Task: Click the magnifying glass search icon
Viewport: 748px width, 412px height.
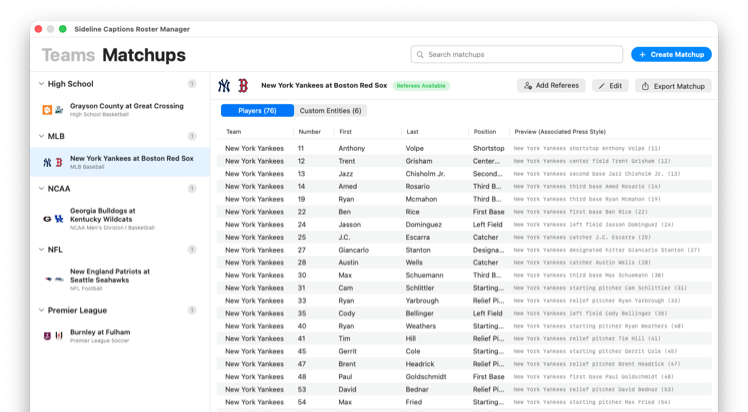Action: point(420,54)
